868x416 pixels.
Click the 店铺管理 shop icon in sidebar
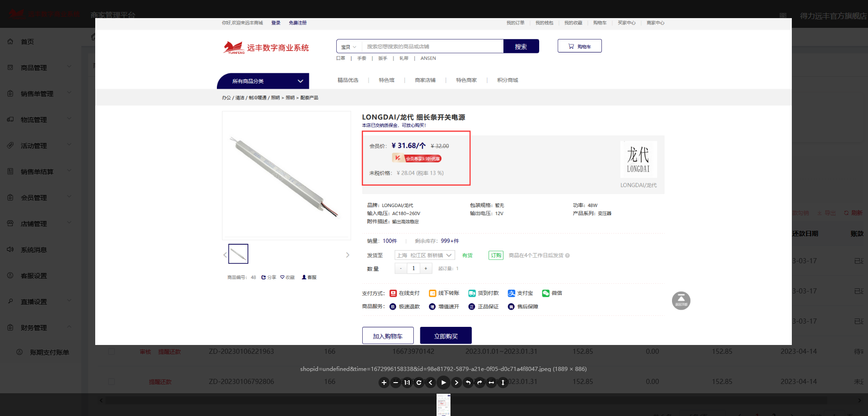point(10,223)
